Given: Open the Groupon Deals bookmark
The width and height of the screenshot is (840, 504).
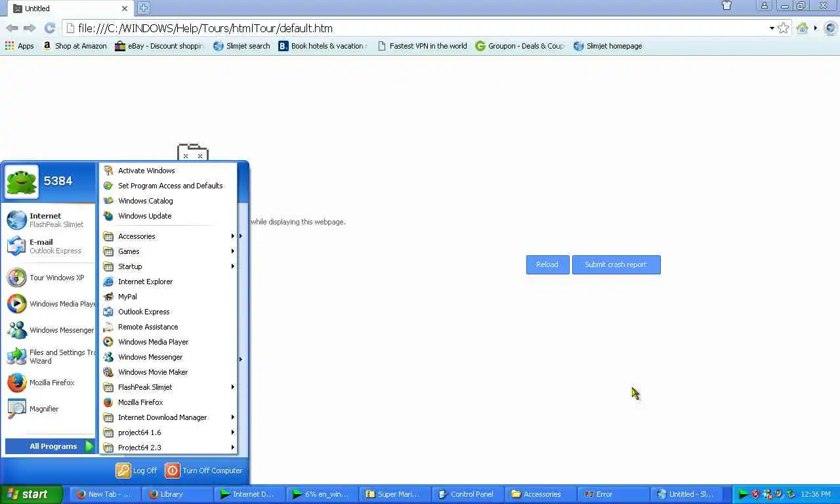Looking at the screenshot, I should pyautogui.click(x=520, y=46).
